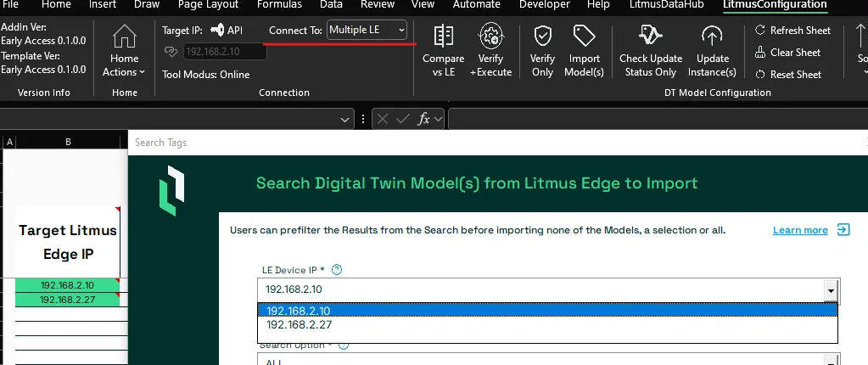Expand the fx function dropdown chevron
Image resolution: width=868 pixels, height=365 pixels.
(x=439, y=119)
